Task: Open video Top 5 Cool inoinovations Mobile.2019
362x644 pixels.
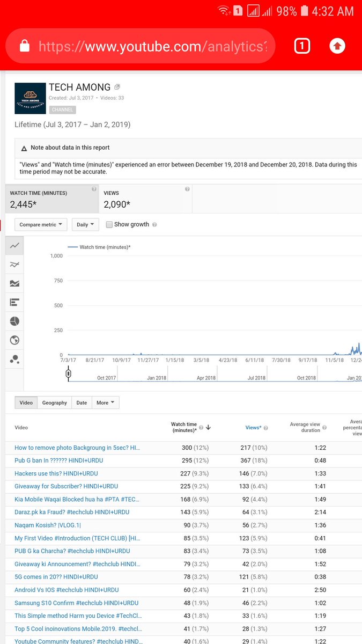Action: pyautogui.click(x=78, y=628)
